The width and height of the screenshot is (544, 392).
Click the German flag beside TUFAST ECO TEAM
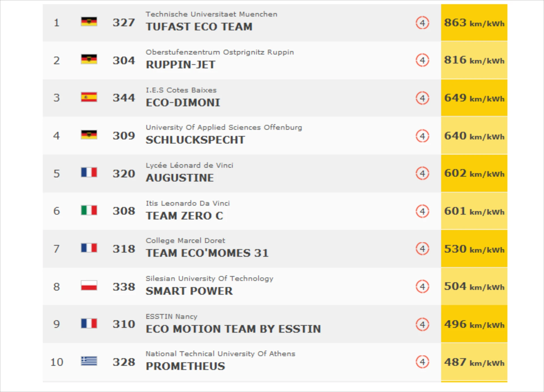coord(89,22)
